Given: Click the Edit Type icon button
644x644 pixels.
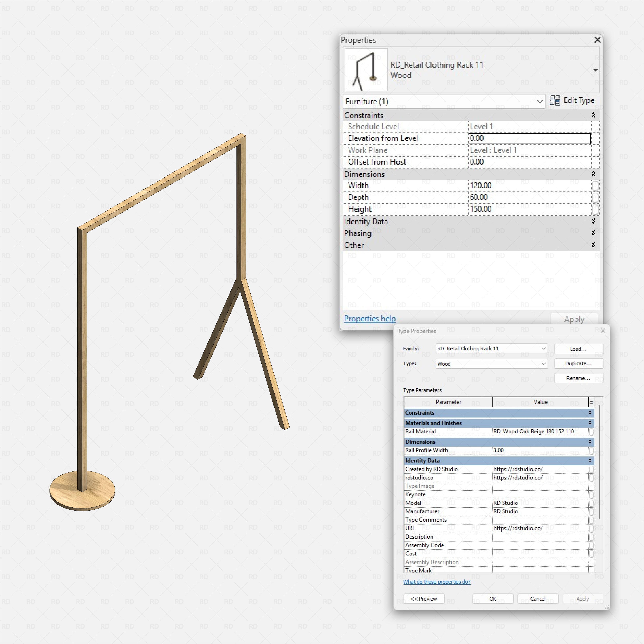Looking at the screenshot, I should tap(572, 100).
